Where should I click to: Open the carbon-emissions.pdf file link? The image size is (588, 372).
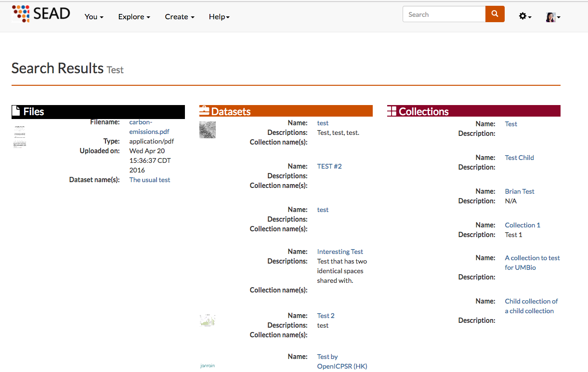click(149, 127)
